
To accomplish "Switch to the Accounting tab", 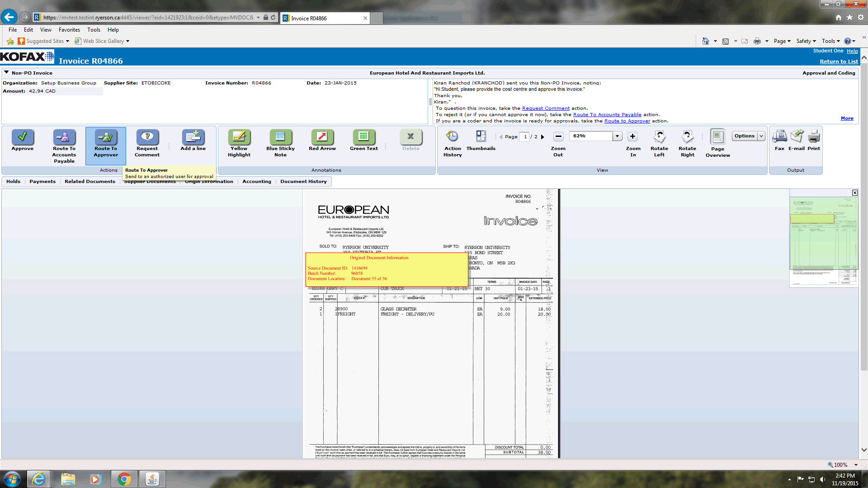I will [x=256, y=182].
